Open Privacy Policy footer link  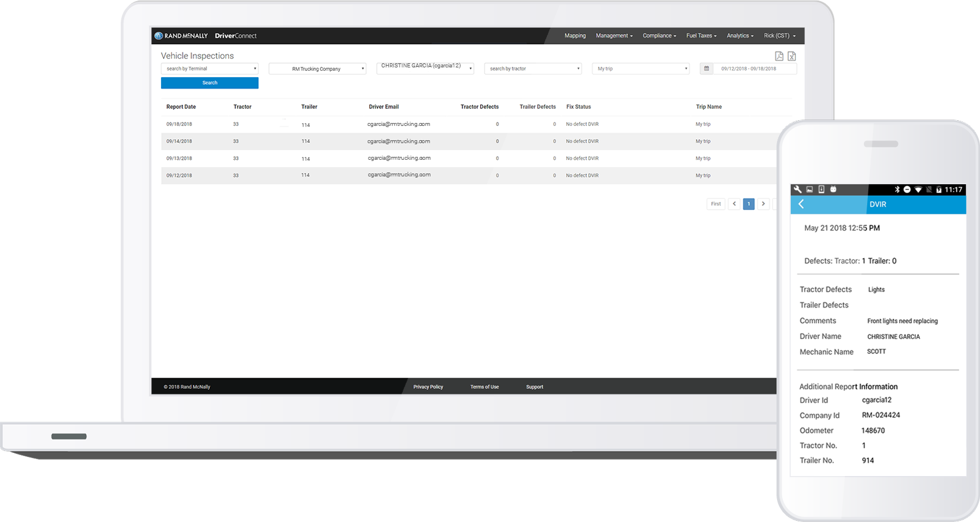(428, 387)
